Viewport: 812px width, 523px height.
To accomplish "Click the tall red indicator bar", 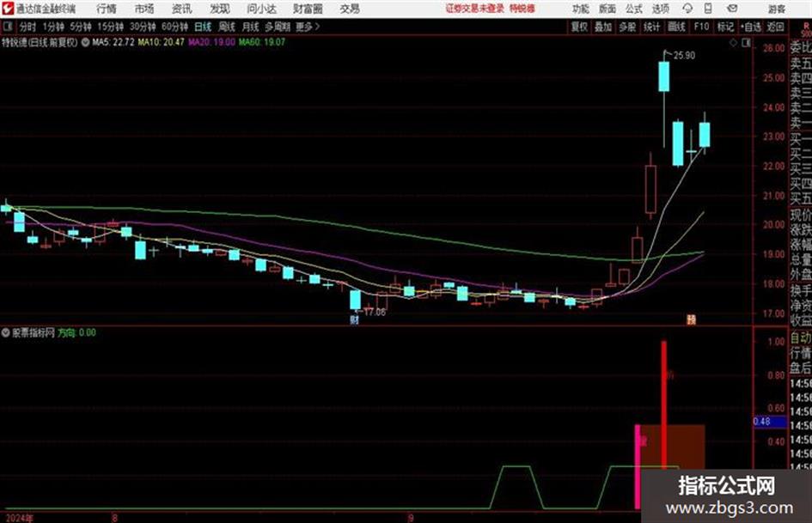I will 664,404.
